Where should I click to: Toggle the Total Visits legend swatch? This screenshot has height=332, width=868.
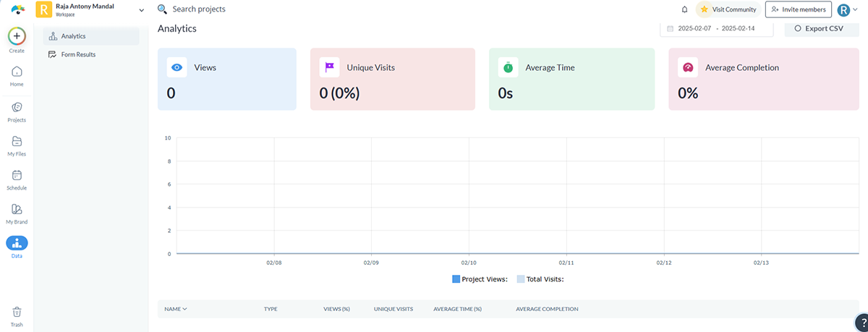pos(521,279)
